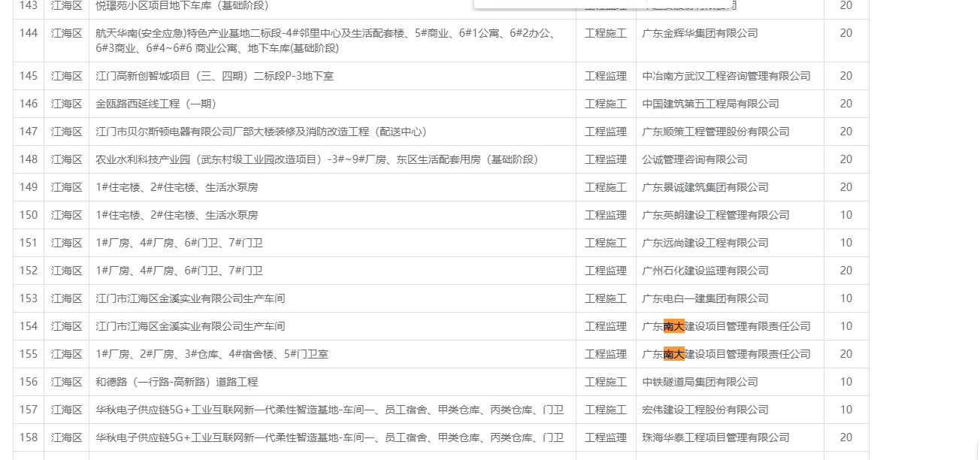Select the 江门市贝尔斯顿电器有限公司 renovation project cell

(262, 132)
